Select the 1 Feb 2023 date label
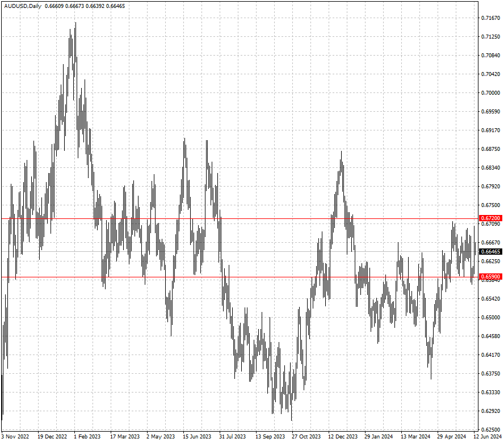The height and width of the screenshot is (443, 504). pyautogui.click(x=87, y=437)
